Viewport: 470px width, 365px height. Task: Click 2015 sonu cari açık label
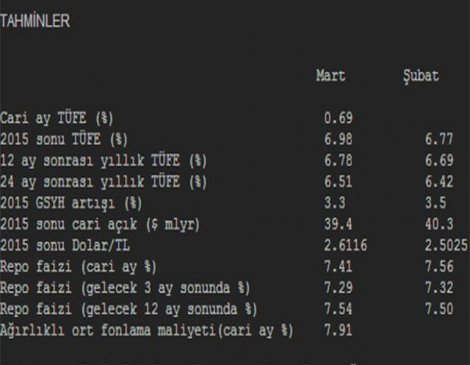click(100, 225)
